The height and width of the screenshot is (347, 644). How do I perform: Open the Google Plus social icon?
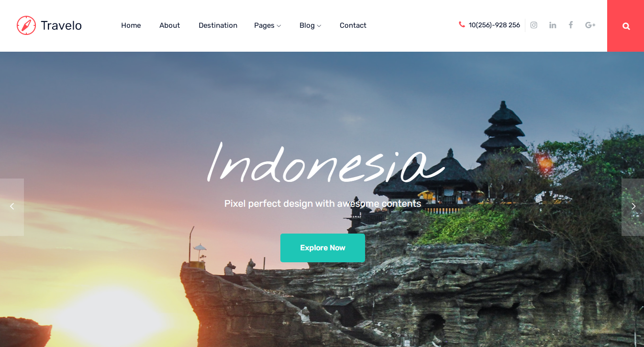pyautogui.click(x=590, y=25)
